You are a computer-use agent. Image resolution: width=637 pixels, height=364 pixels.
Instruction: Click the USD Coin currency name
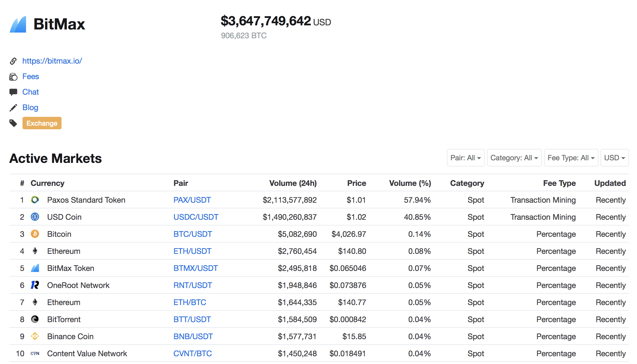click(64, 217)
